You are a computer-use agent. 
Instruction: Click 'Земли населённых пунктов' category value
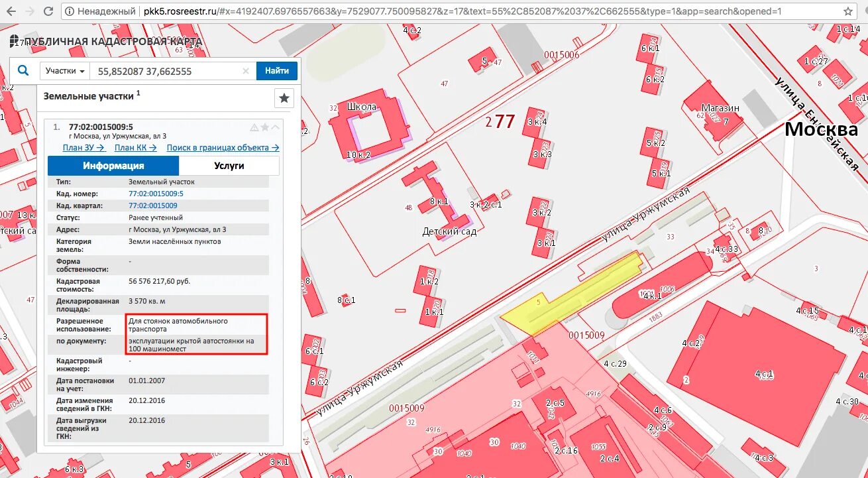pos(175,241)
